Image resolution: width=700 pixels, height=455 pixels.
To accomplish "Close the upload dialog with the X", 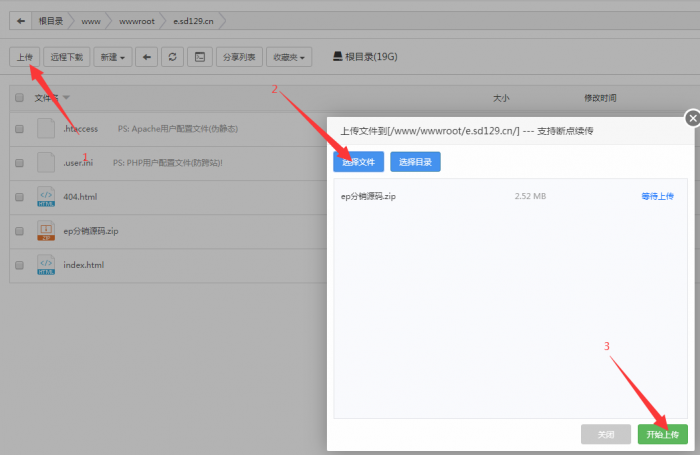I will (x=690, y=119).
